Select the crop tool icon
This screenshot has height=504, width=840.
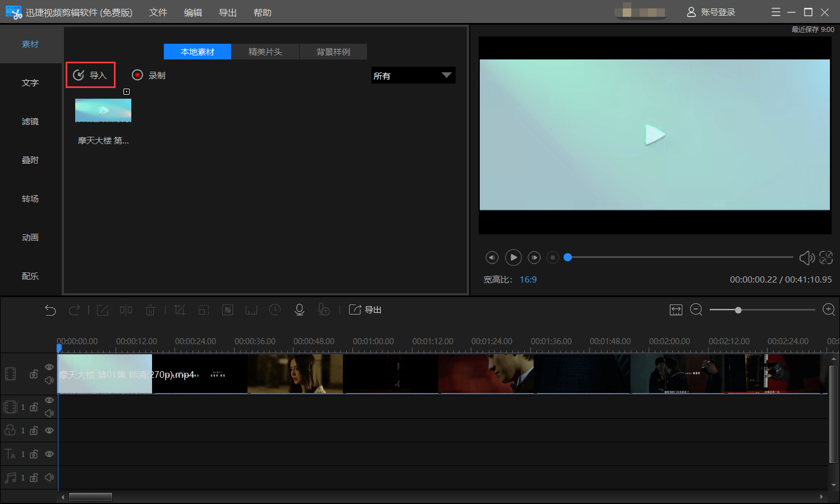point(180,310)
